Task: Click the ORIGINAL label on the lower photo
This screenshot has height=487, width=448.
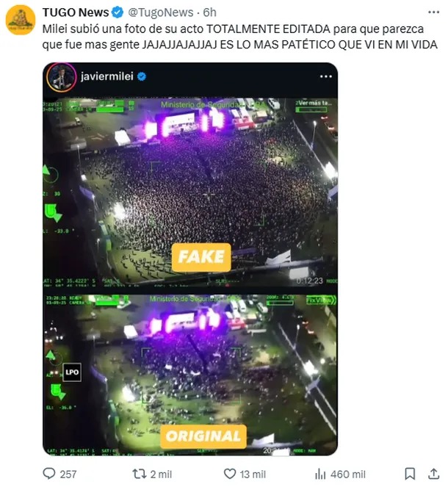Action: 203,436
